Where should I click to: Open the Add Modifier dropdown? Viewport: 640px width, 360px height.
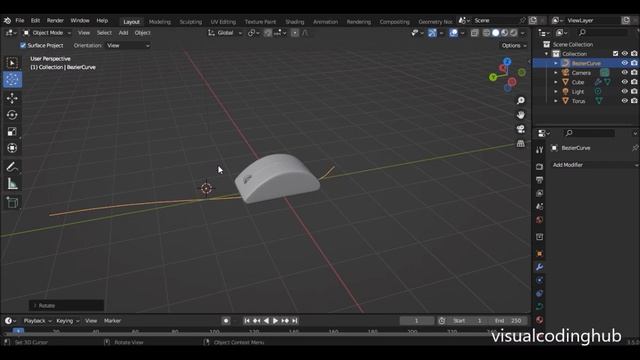pyautogui.click(x=594, y=165)
